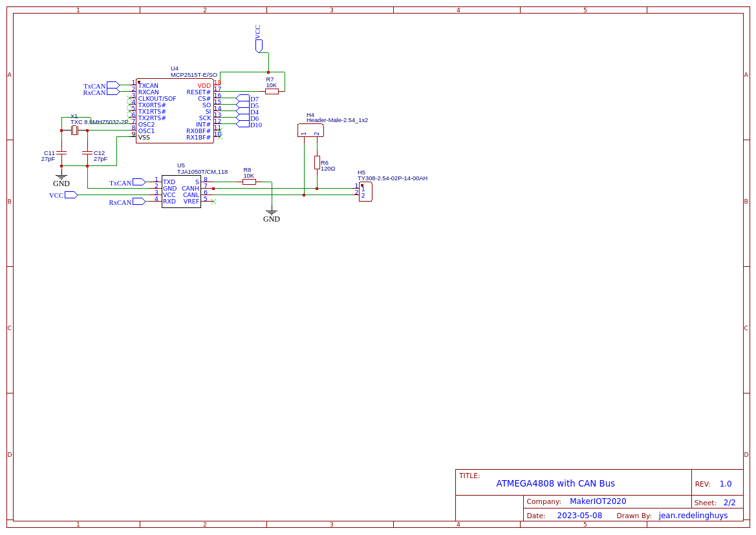Select resistor R6 120Ω near H4

click(x=316, y=163)
